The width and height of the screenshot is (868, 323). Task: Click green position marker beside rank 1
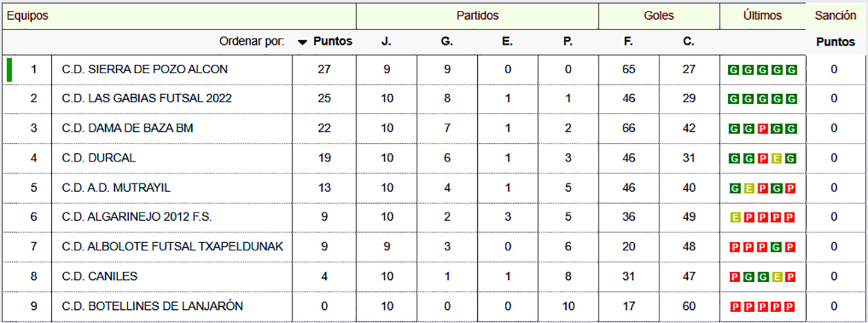[9, 69]
